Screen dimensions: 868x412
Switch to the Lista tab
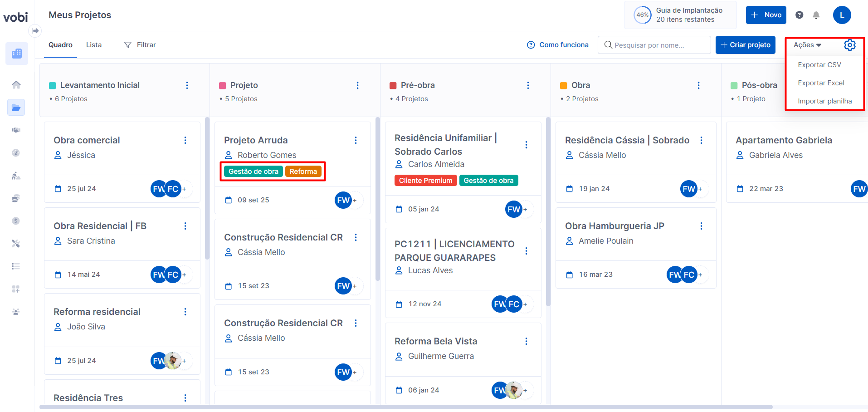click(94, 45)
